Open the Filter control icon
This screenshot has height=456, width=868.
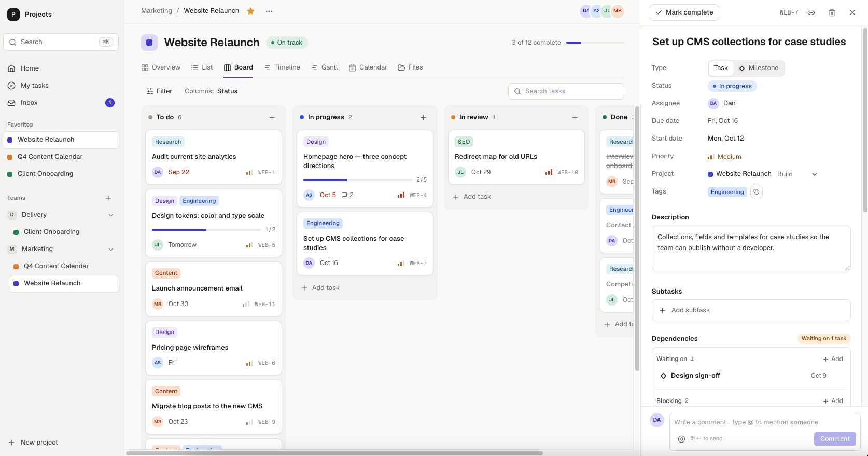coord(150,91)
